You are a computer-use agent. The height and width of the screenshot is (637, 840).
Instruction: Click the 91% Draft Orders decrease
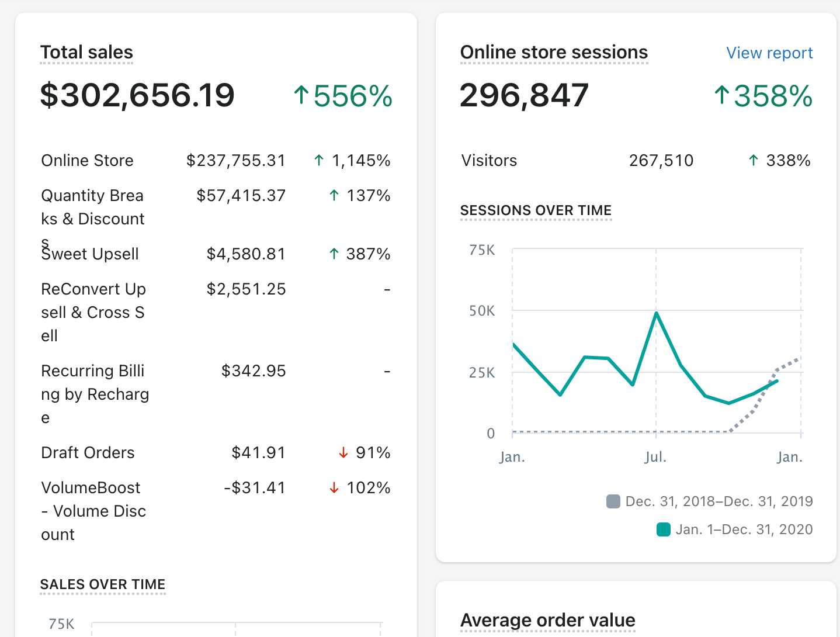tap(365, 453)
